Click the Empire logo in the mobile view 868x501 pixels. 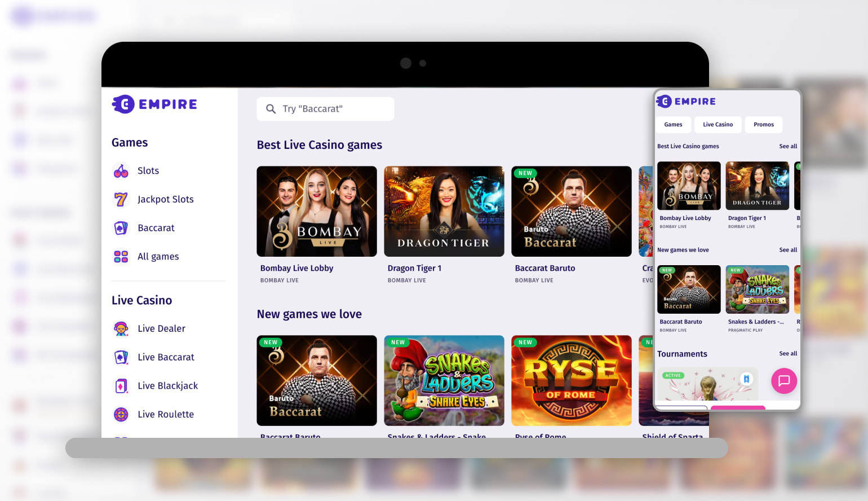686,102
